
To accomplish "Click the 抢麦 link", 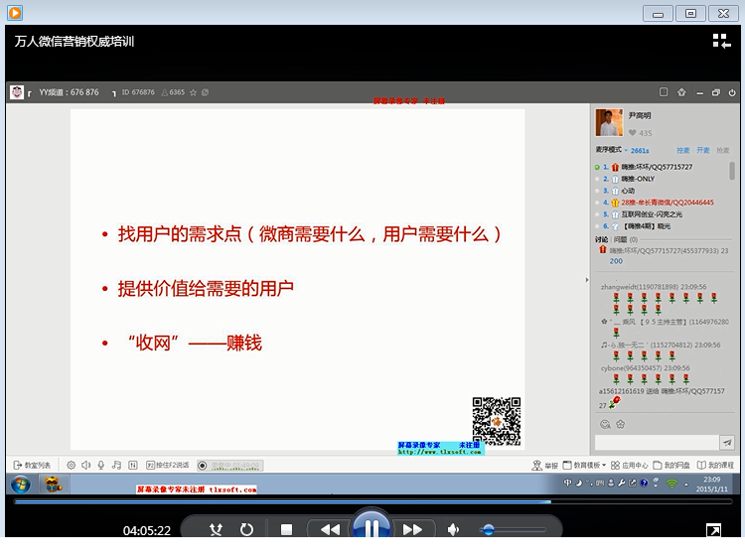I will point(723,150).
